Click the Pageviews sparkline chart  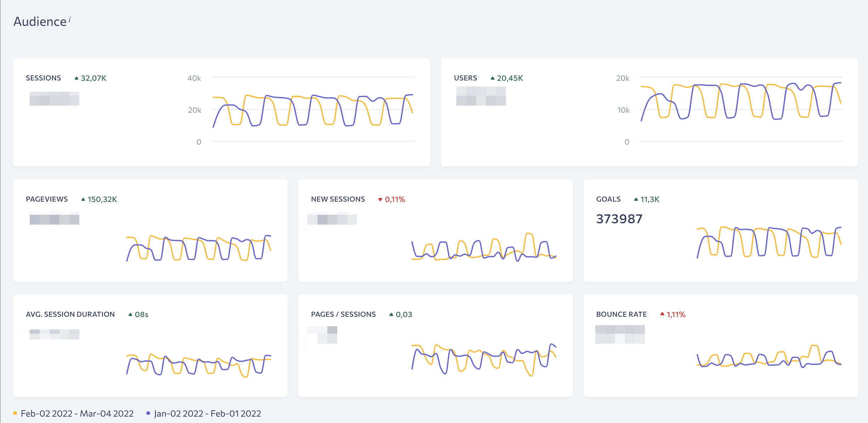click(199, 248)
